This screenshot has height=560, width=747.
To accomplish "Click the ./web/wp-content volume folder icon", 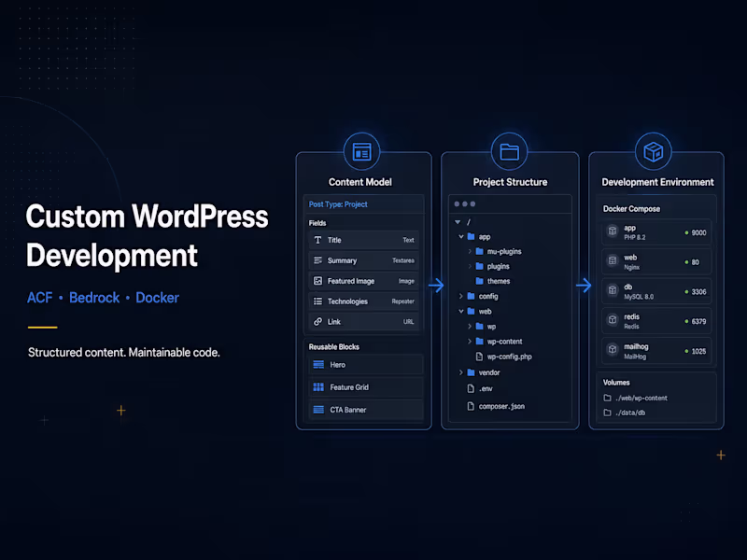I will [x=608, y=398].
